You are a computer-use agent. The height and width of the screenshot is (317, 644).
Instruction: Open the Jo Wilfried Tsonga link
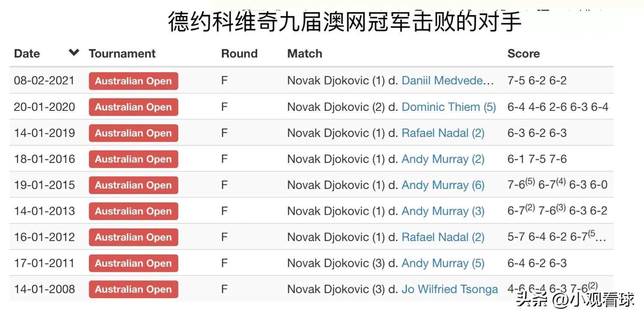[450, 290]
